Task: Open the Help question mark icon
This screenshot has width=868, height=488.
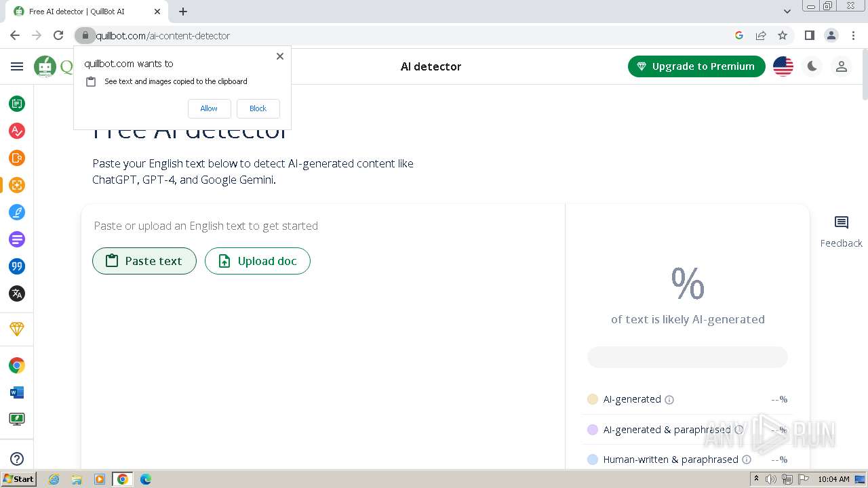Action: click(17, 459)
